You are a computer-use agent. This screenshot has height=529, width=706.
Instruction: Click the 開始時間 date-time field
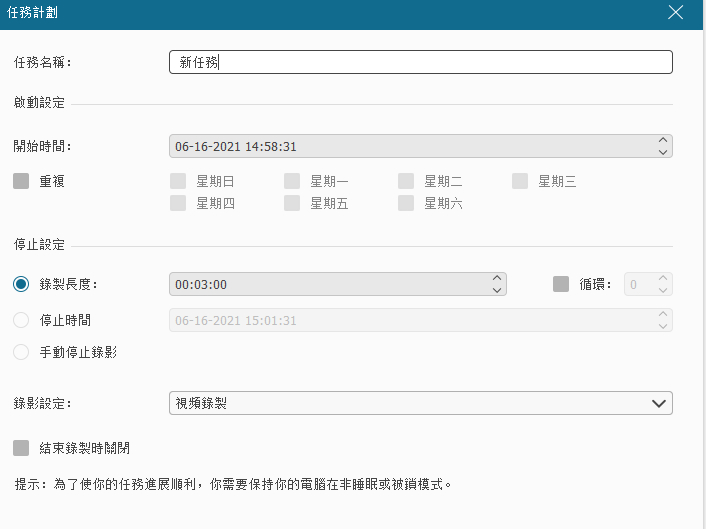[x=421, y=146]
